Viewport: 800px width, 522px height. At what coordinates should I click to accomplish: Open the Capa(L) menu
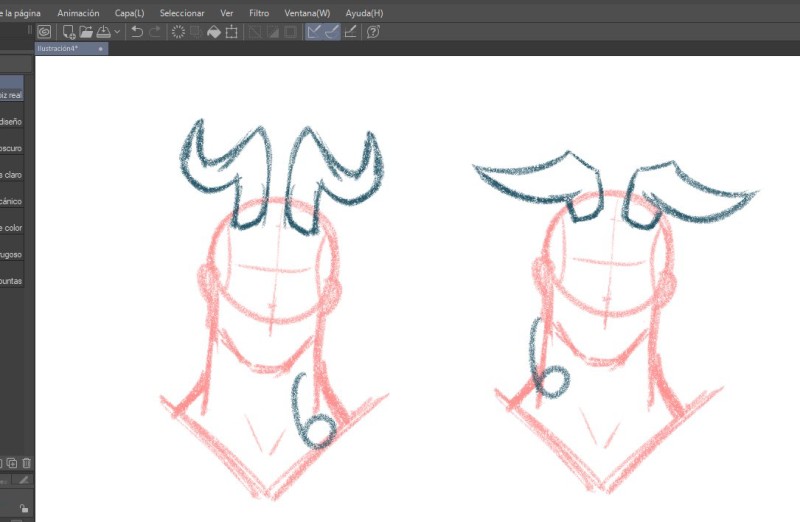130,13
